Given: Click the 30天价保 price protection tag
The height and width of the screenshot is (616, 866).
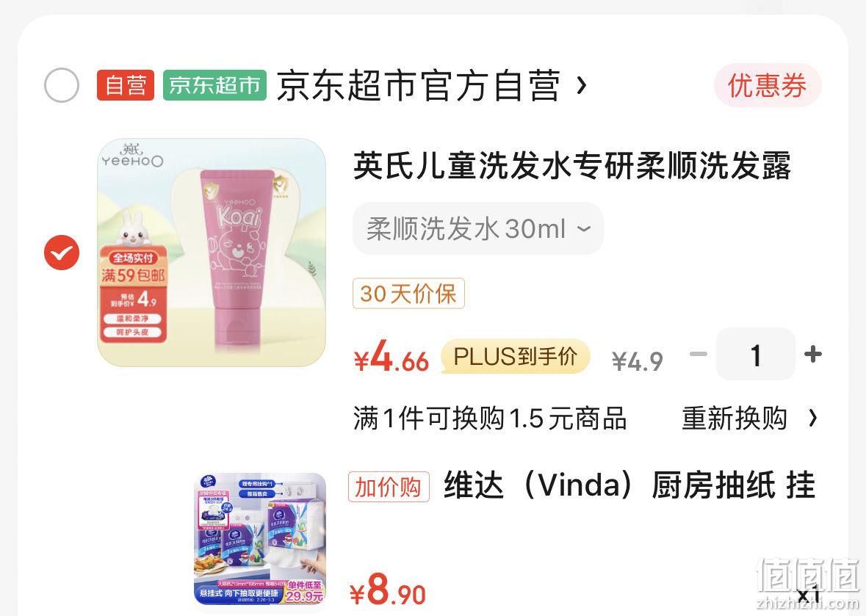Looking at the screenshot, I should (x=408, y=294).
